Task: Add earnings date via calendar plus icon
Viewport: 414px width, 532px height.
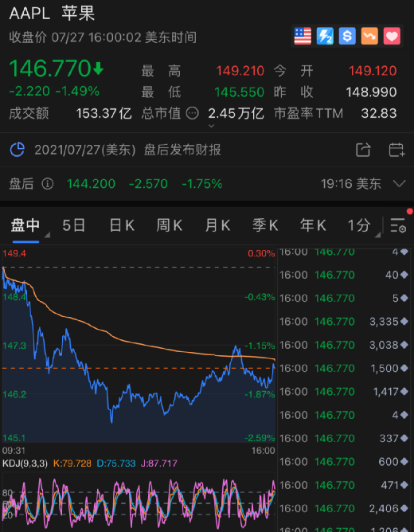Action: pos(396,150)
